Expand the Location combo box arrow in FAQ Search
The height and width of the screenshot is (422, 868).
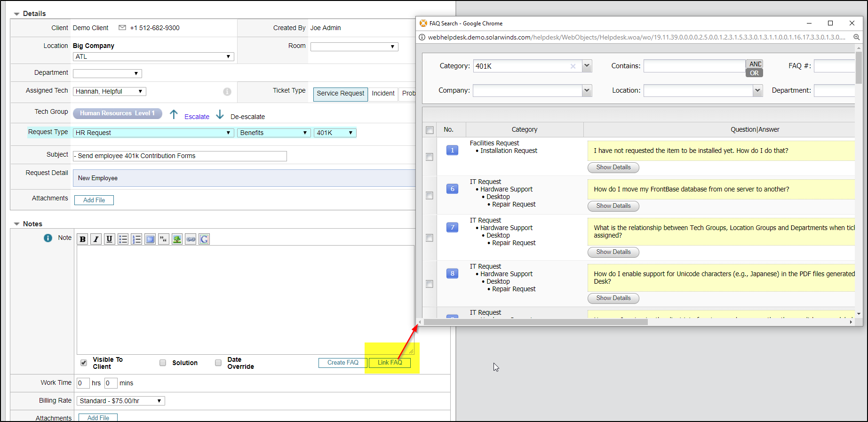(757, 90)
